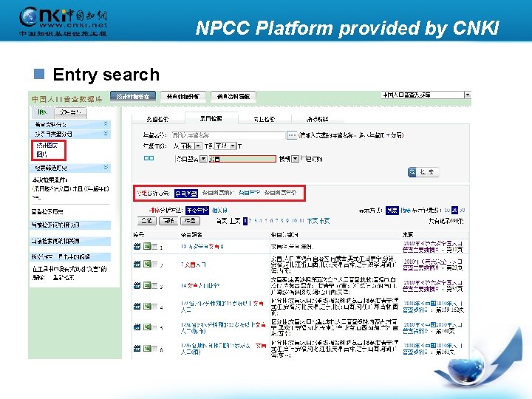The width and height of the screenshot is (532, 399).
Task: Click the first link inside sidebar red box
Action: 47,146
